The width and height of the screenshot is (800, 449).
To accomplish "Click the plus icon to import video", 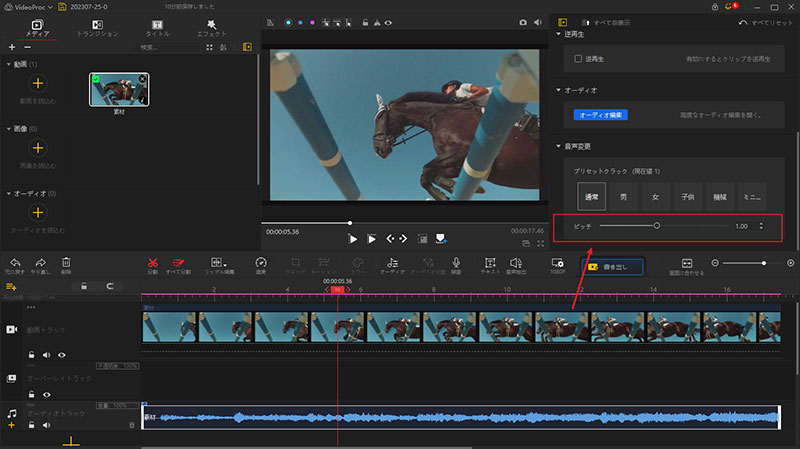I will pyautogui.click(x=38, y=83).
